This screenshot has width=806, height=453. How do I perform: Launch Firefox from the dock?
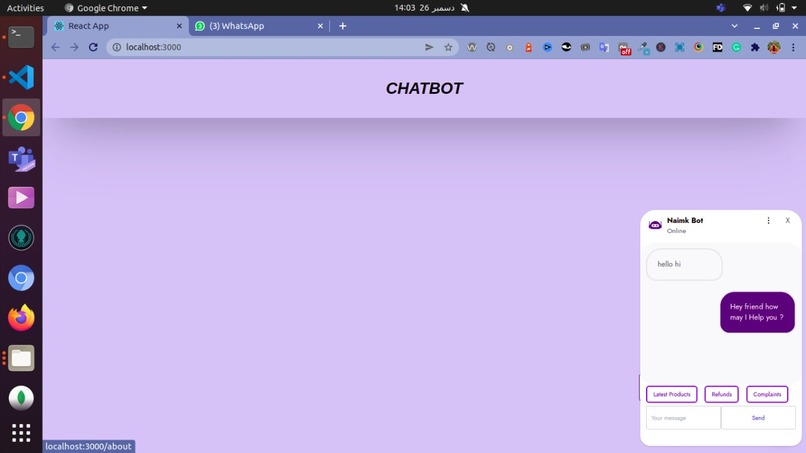(21, 318)
